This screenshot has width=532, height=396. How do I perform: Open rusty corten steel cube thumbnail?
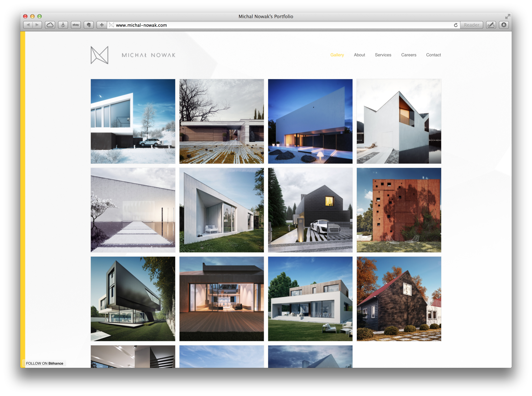pos(399,210)
